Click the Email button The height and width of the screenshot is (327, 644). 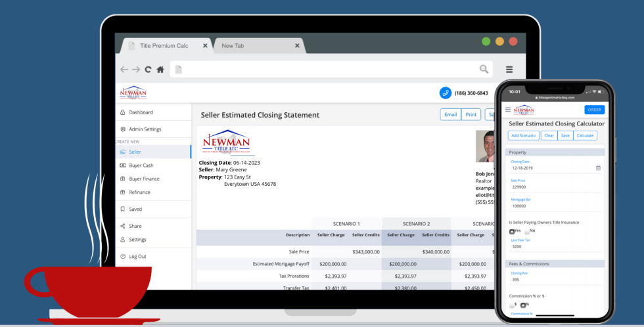click(450, 115)
